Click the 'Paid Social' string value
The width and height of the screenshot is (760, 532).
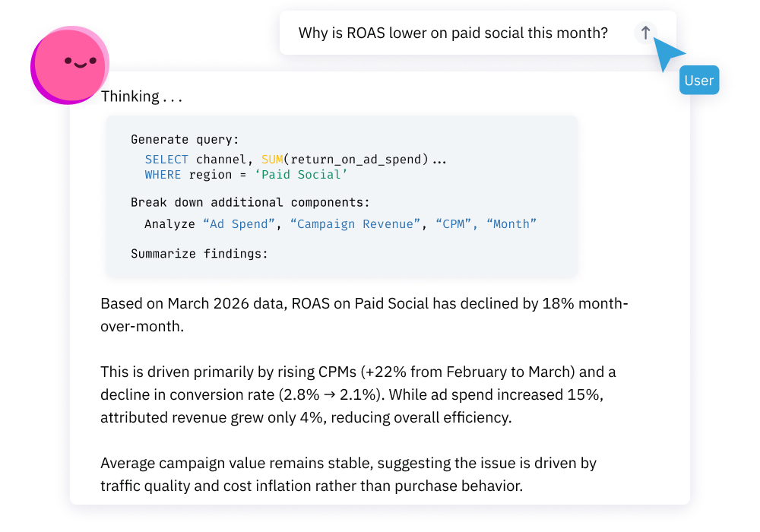point(301,175)
